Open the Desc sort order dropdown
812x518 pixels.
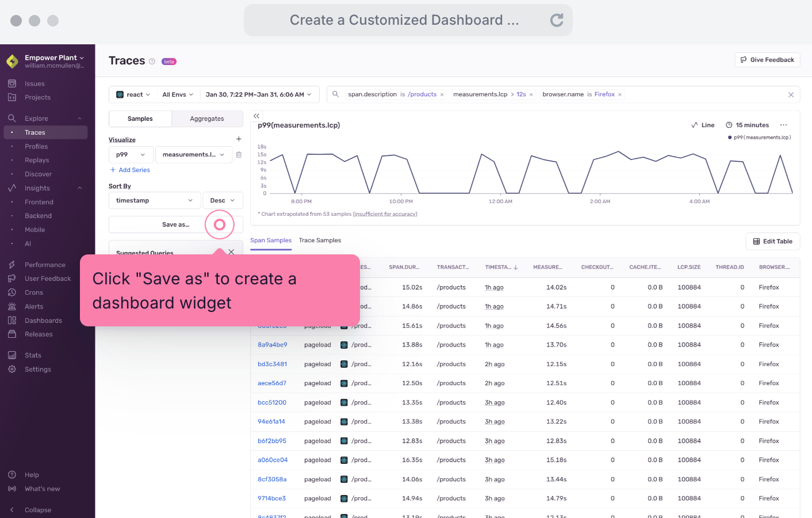click(x=222, y=201)
